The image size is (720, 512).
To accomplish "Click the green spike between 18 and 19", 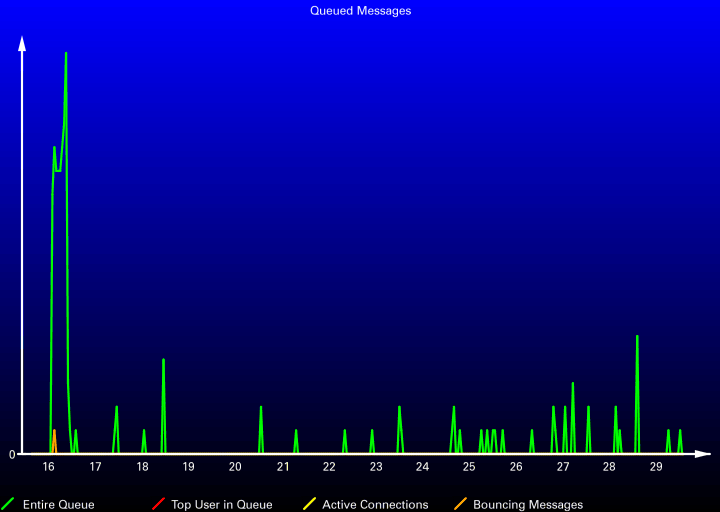I will 163,406.
